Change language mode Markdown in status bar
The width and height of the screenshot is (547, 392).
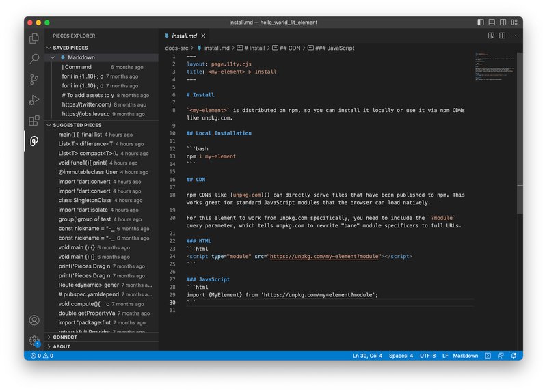(466, 356)
